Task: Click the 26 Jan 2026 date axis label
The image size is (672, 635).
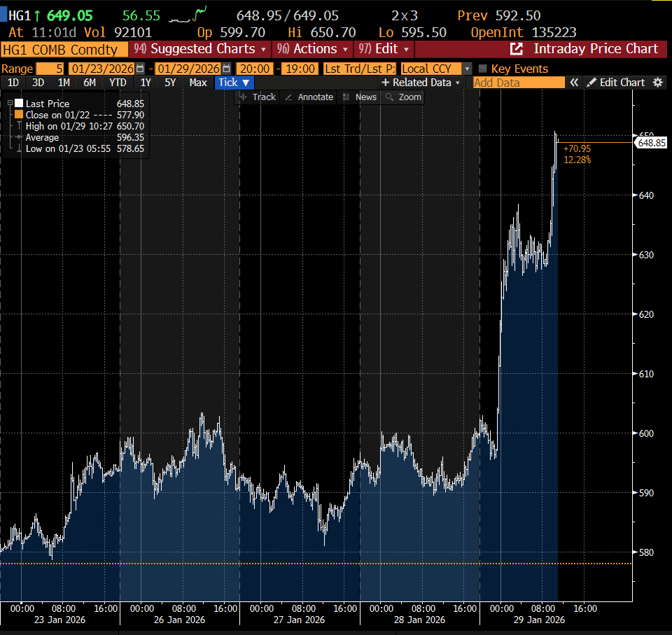Action: (x=179, y=620)
